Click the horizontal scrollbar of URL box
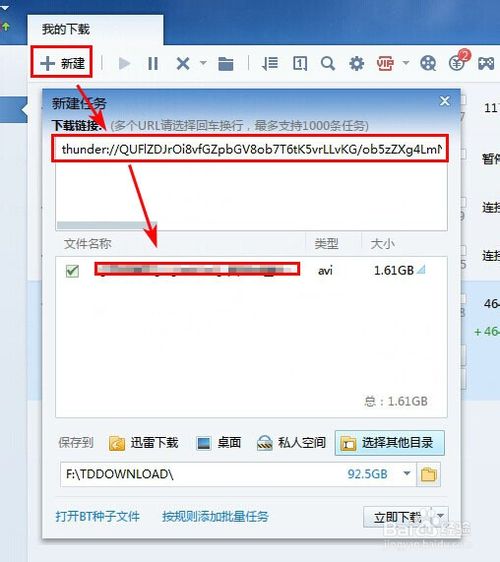 (107, 225)
